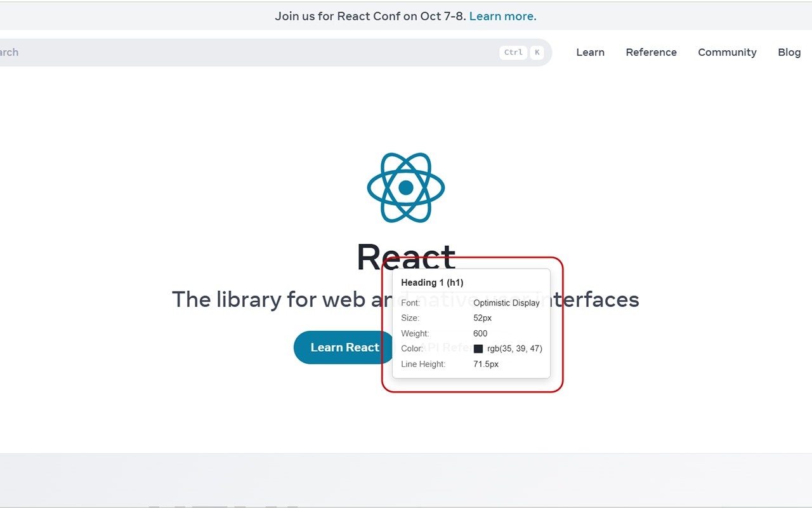Open the Reference navigation item
Screen dimensions: 812x508
[x=651, y=52]
